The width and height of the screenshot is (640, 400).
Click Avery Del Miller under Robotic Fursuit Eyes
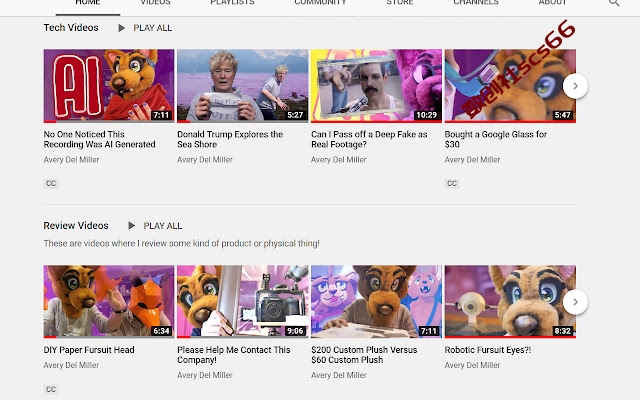(472, 365)
